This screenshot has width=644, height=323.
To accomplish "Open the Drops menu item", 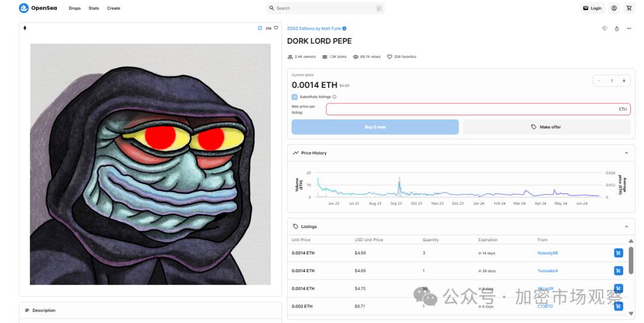I will [x=75, y=8].
